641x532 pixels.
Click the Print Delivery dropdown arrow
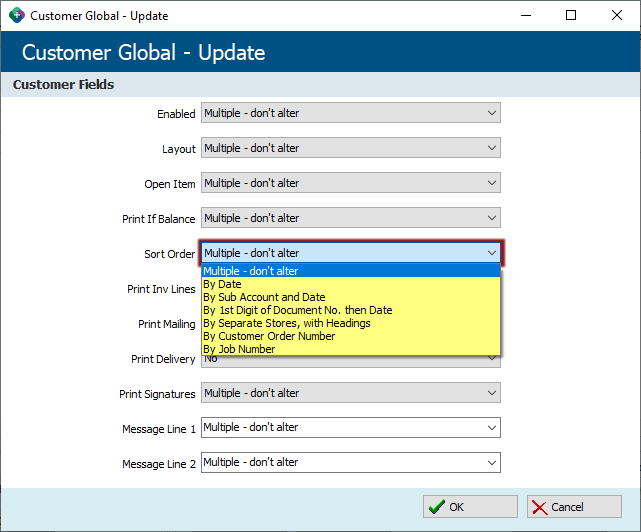click(x=492, y=360)
